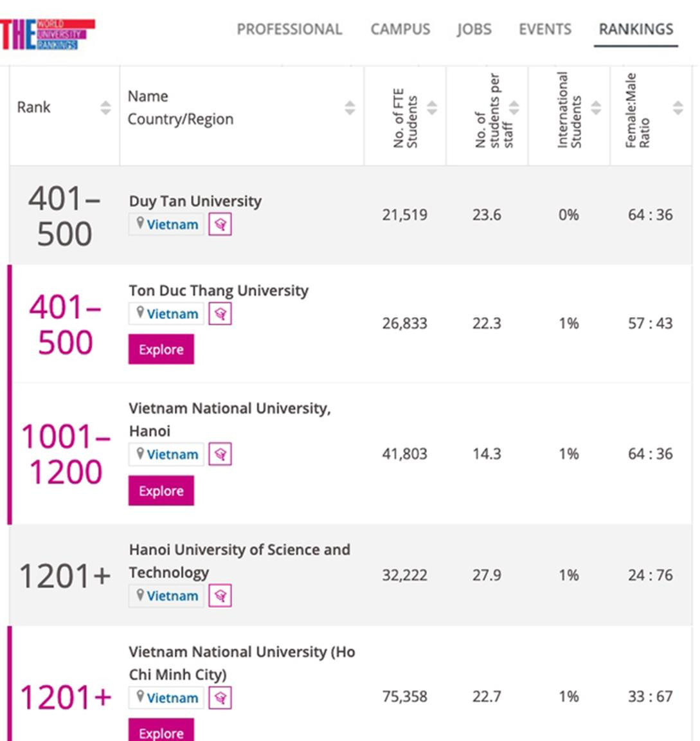Sort by Female:Male Ratio
This screenshot has width=700, height=741.
pos(677,107)
